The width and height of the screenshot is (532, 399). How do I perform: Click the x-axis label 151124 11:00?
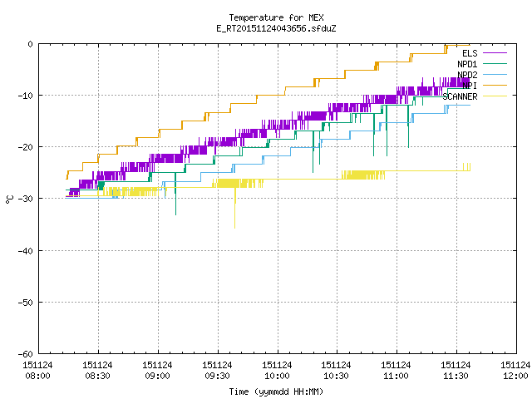[396, 371]
